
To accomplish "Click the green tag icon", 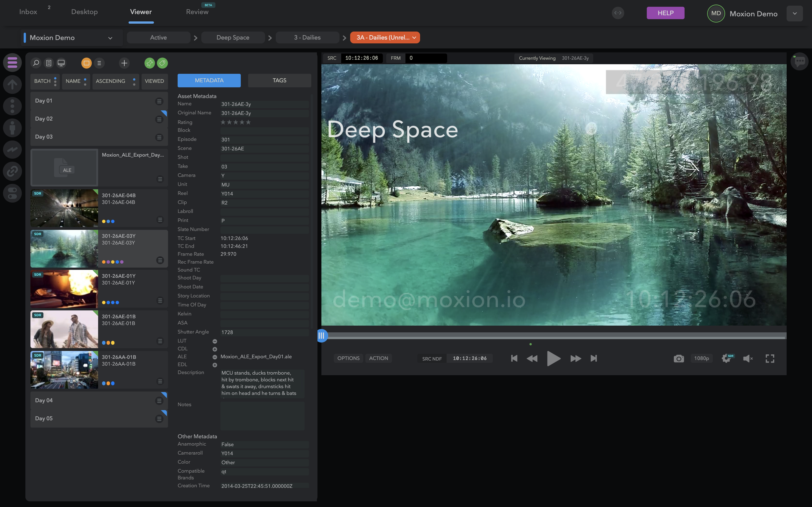I will (x=162, y=63).
